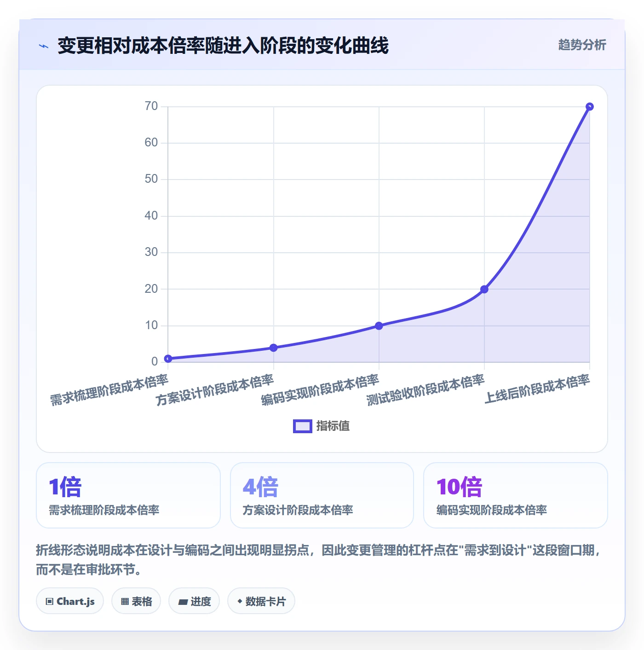Viewport: 644px width, 650px height.
Task: Click the 表格 tag
Action: click(x=136, y=601)
